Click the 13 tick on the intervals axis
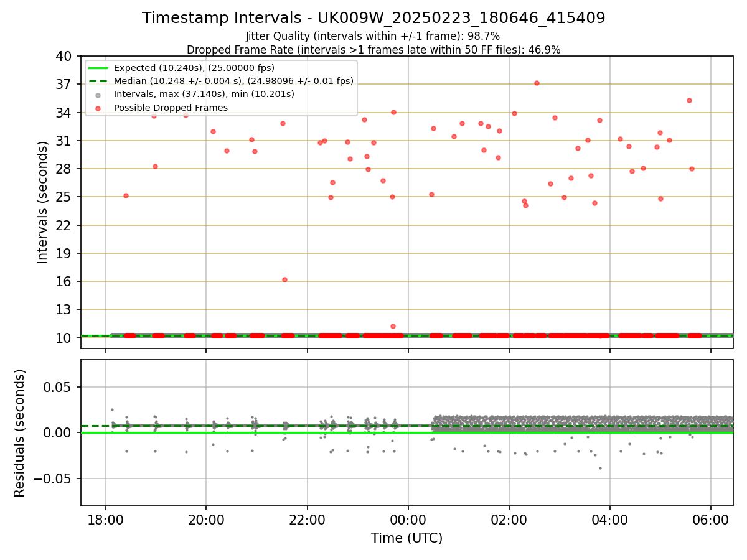The image size is (747, 560). pos(65,309)
